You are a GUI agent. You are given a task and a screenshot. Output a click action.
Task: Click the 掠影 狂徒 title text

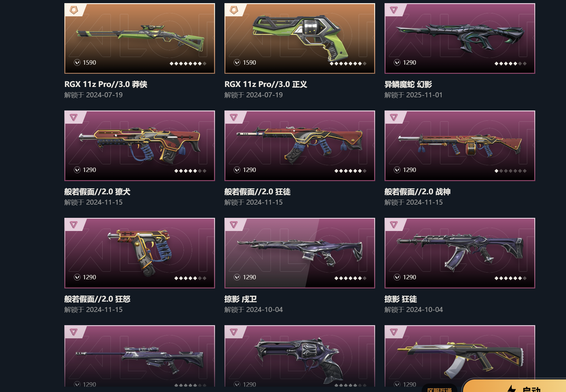point(400,299)
